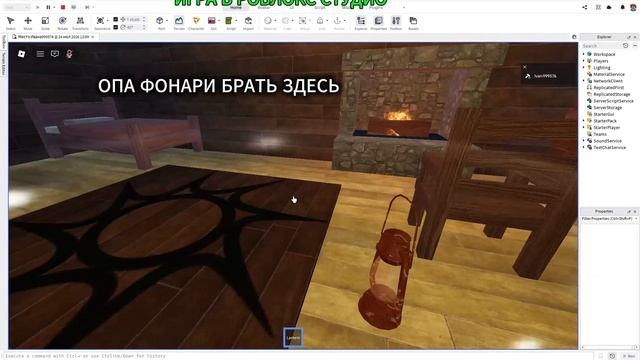Viewport: 640px width, 360px height.
Task: Open the Part insert tool
Action: point(161,22)
